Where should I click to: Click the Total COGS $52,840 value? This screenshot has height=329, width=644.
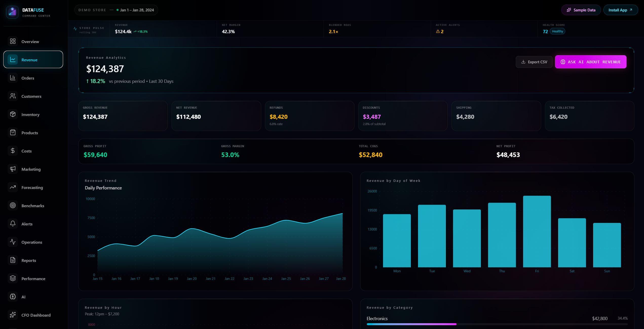[x=370, y=155]
